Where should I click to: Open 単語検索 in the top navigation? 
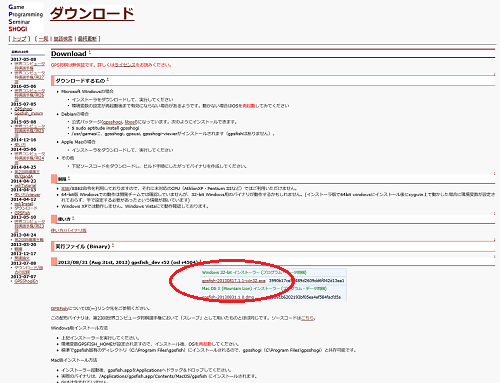click(63, 39)
